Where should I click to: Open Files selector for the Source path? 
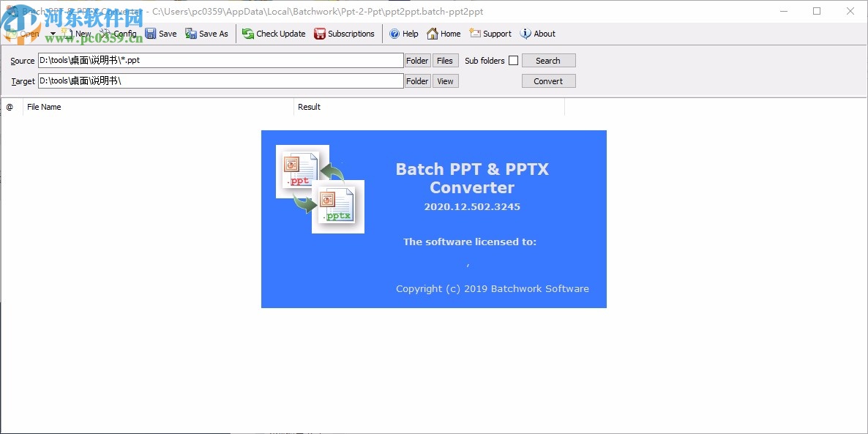pos(445,60)
